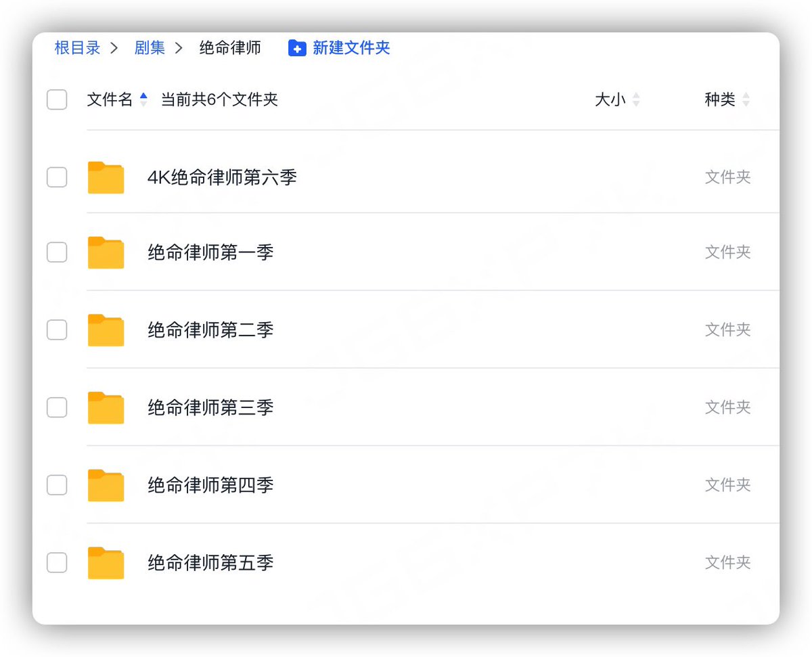Click the folder icon for 绝命律师第二季
Viewport: 812px width, 657px height.
(x=106, y=330)
